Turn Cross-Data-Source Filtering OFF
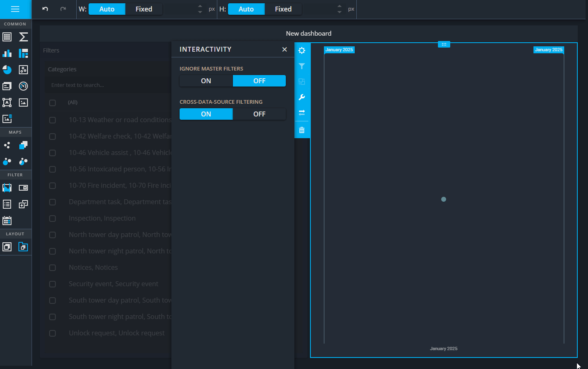Screen dimensions: 588x369 259,114
